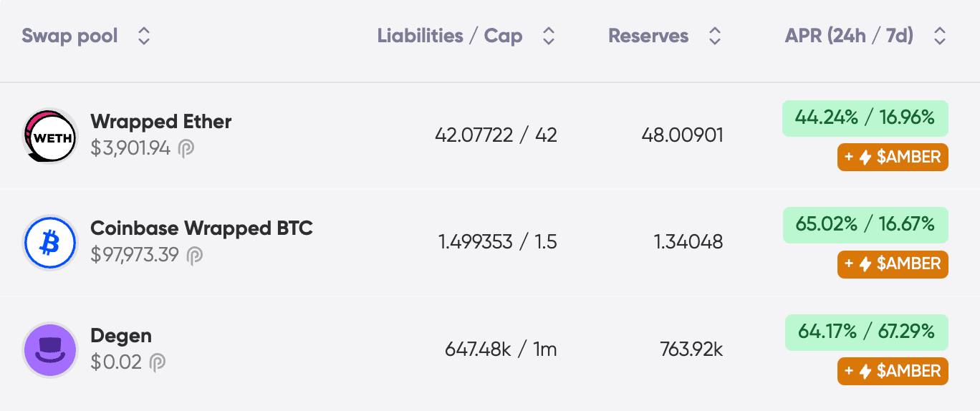Click the price feed icon beside $97,973.39
Screen dimensions: 980x411
coord(194,256)
